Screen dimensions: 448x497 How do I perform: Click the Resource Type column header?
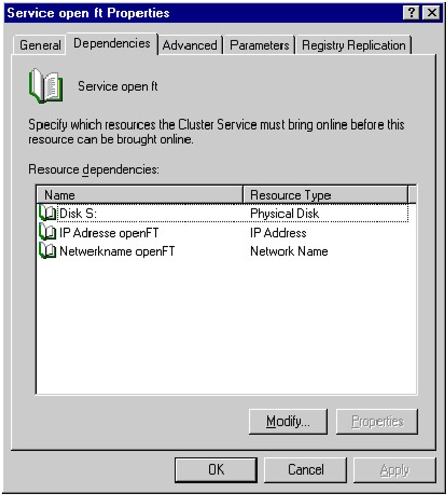325,195
